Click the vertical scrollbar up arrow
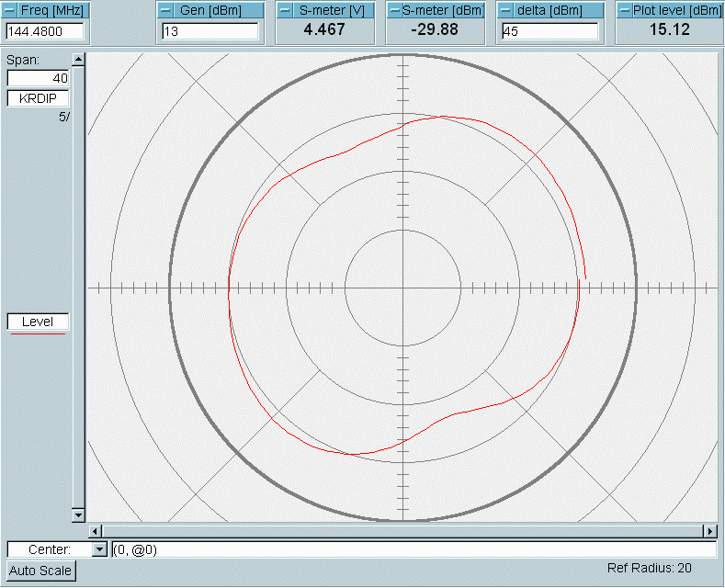Image resolution: width=725 pixels, height=588 pixels. tap(79, 59)
